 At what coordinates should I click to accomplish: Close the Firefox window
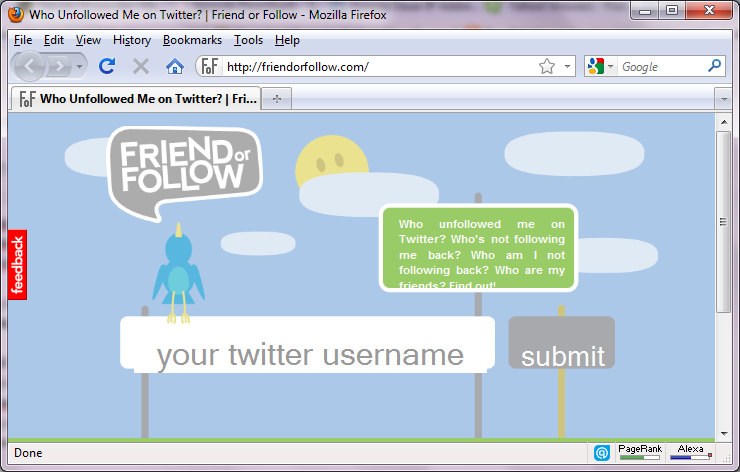[x=709, y=11]
